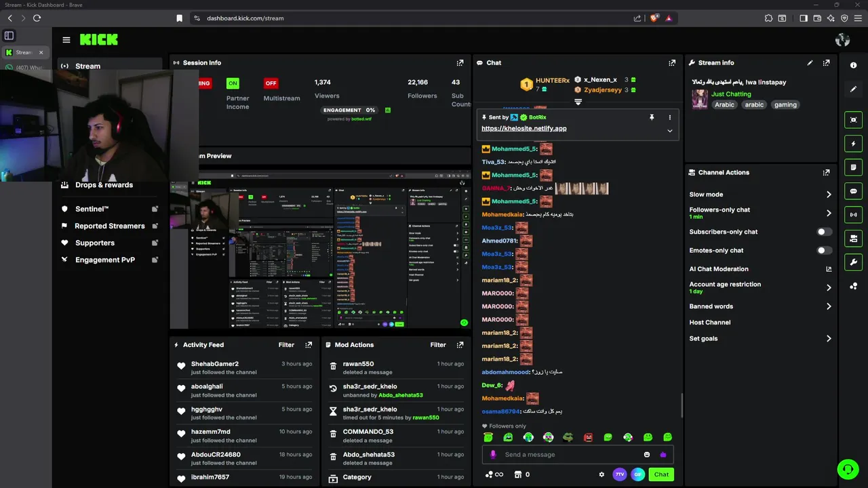Open the GIF picker button
This screenshot has width=868, height=488.
click(637, 474)
